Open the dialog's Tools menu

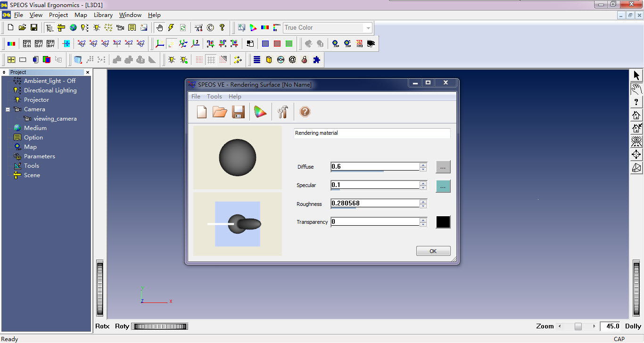(x=215, y=97)
